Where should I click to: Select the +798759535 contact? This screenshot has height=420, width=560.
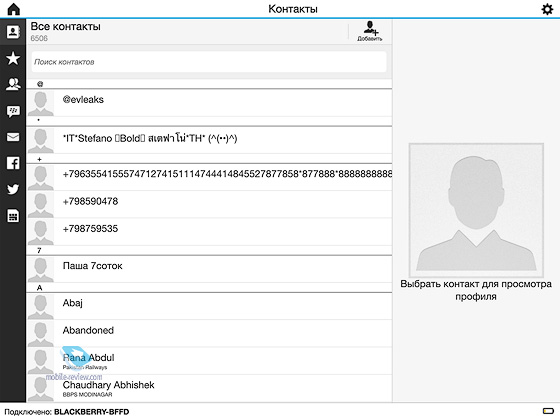click(x=209, y=232)
